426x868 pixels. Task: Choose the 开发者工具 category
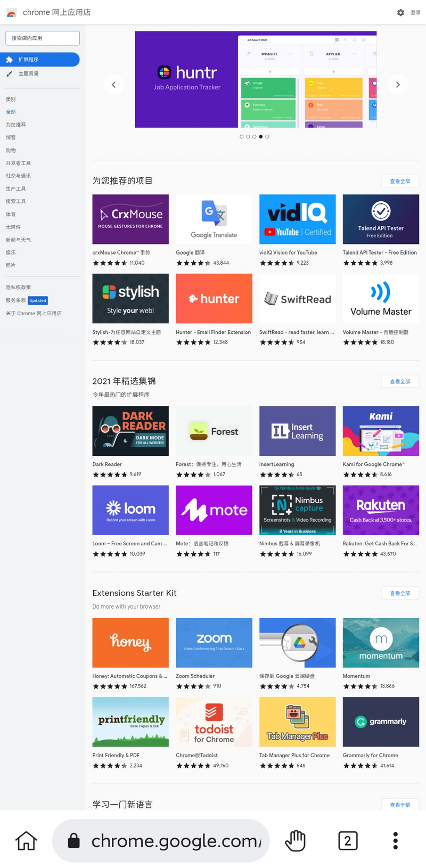coord(19,163)
